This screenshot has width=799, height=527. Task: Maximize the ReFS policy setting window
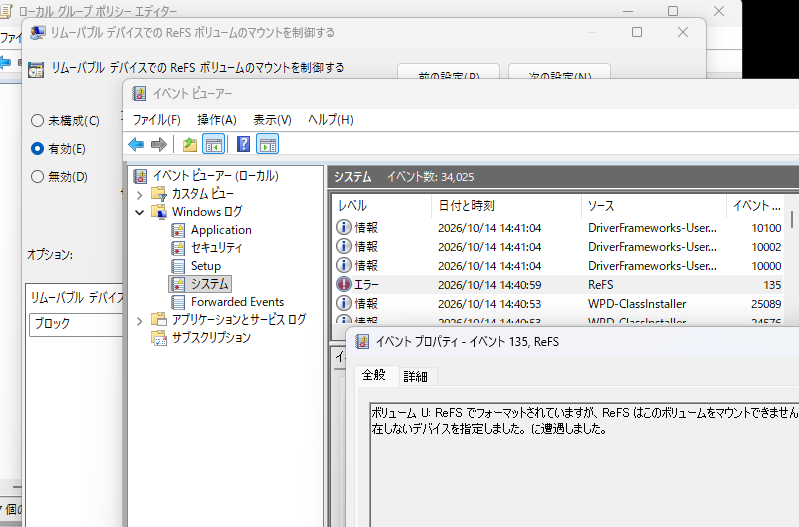[x=636, y=32]
